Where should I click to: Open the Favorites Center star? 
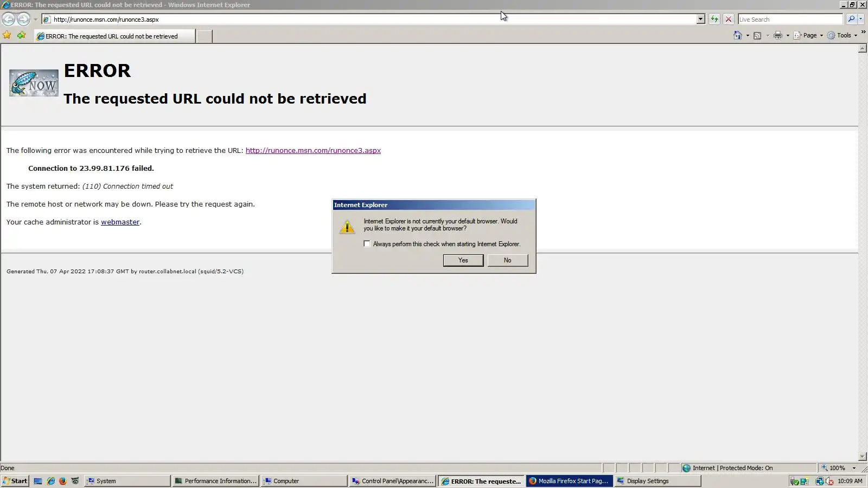point(7,35)
